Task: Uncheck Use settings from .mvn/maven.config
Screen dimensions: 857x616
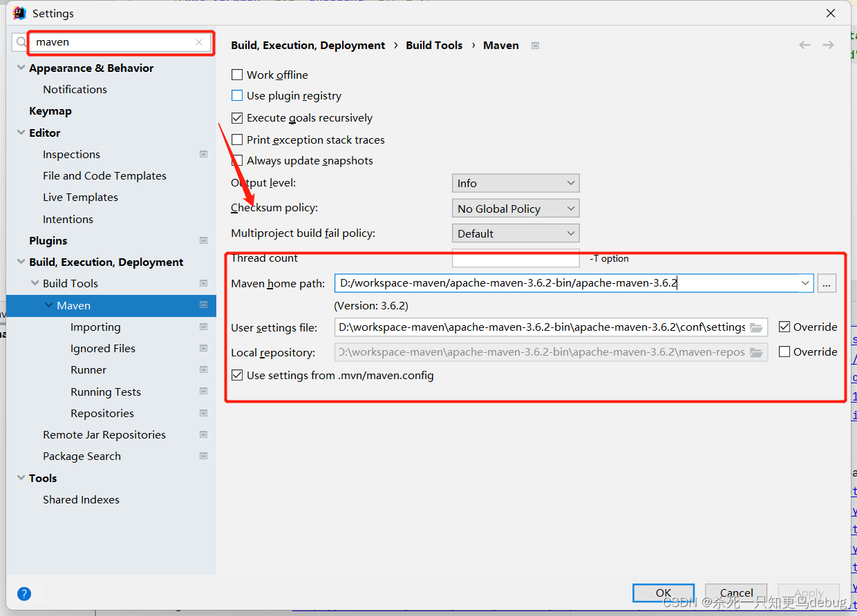Action: pyautogui.click(x=237, y=375)
